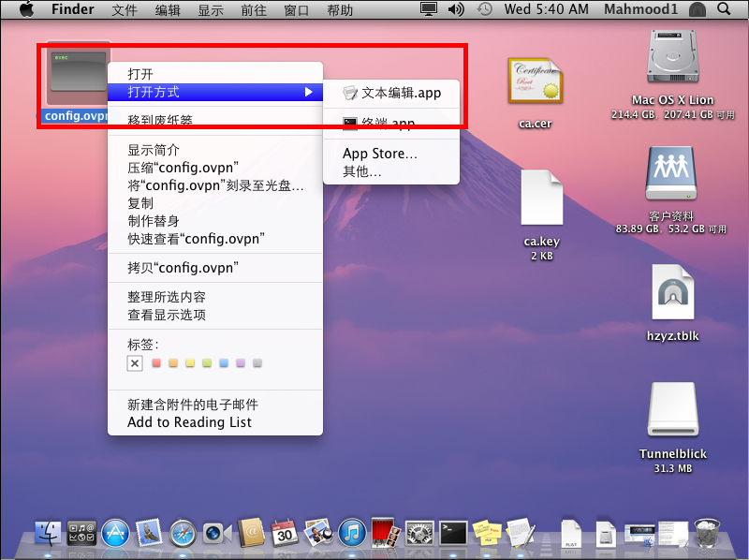The height and width of the screenshot is (560, 749).
Task: Open Finder from the Dock
Action: pos(48,533)
